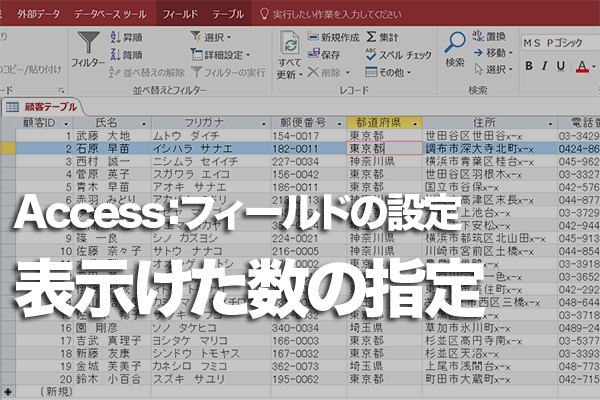Select record row 2 selector
The width and height of the screenshot is (600, 400).
tap(8, 149)
